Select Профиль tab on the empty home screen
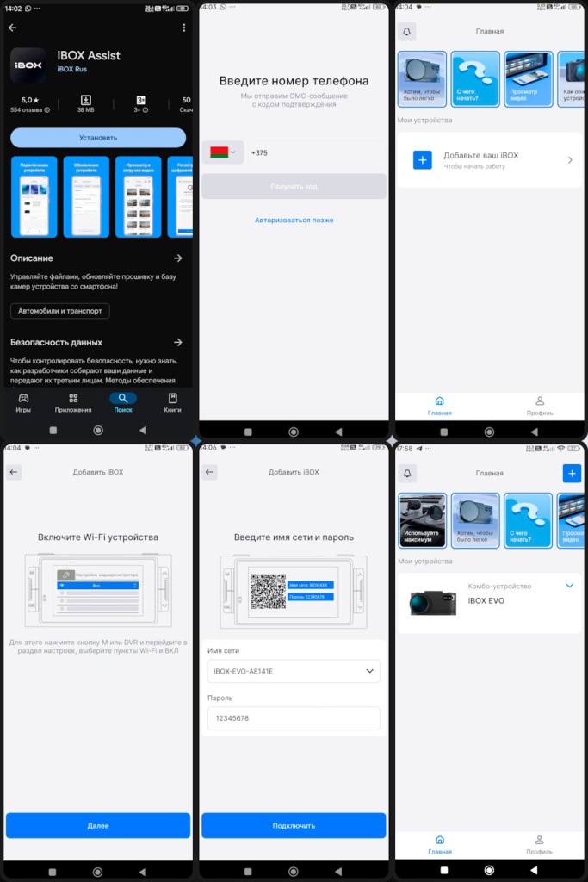 click(x=540, y=406)
